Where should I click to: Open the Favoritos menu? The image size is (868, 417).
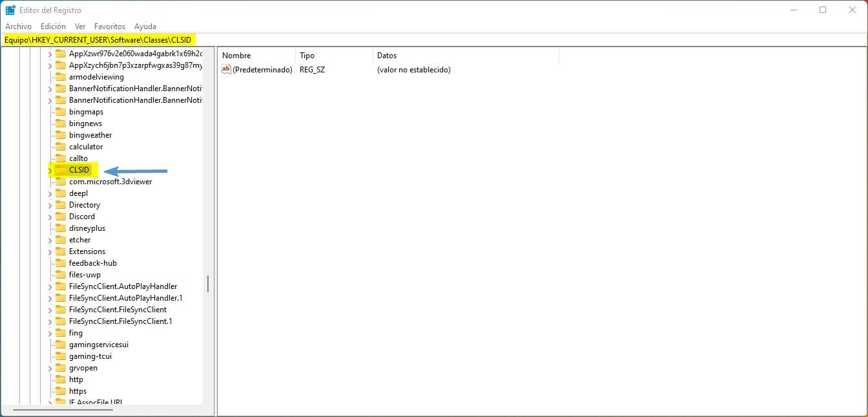(109, 26)
